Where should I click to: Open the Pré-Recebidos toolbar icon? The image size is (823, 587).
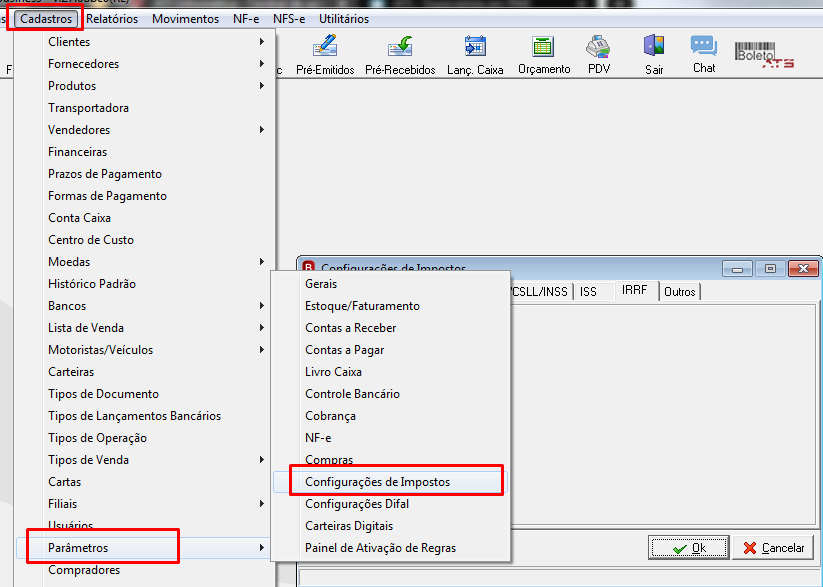(x=400, y=55)
